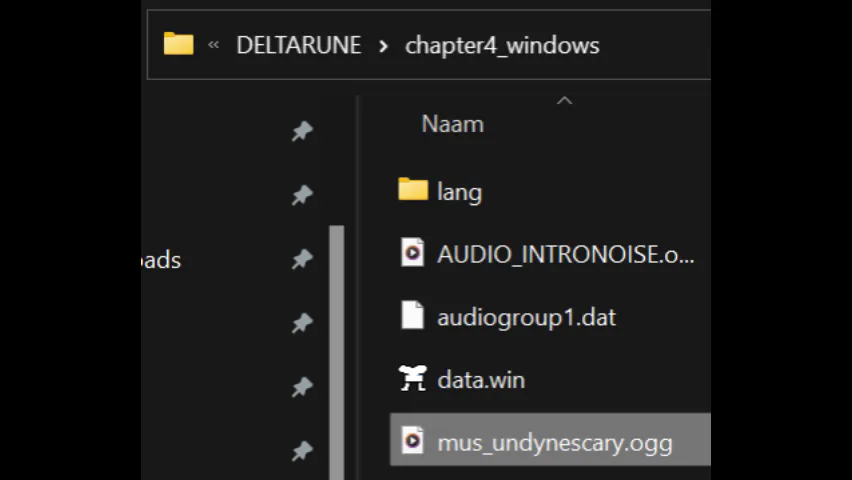The height and width of the screenshot is (480, 852).
Task: Click the pin icon level with lang folder
Action: point(302,195)
